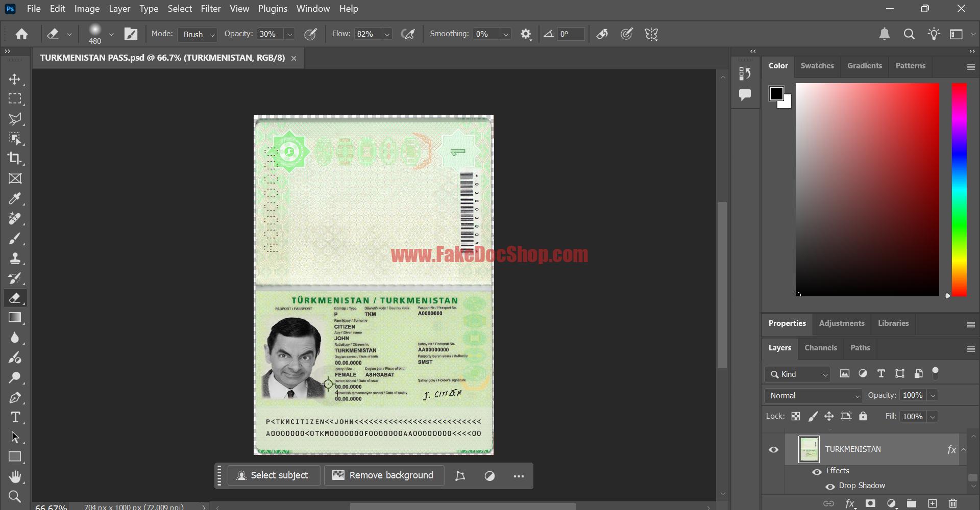The height and width of the screenshot is (510, 980).
Task: Open the Comments panel icon
Action: click(745, 95)
